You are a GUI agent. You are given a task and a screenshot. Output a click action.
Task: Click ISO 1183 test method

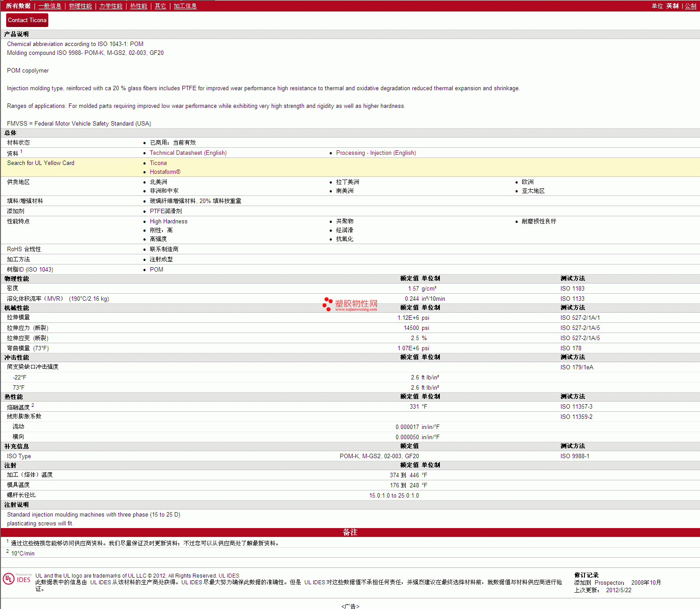[x=572, y=288]
